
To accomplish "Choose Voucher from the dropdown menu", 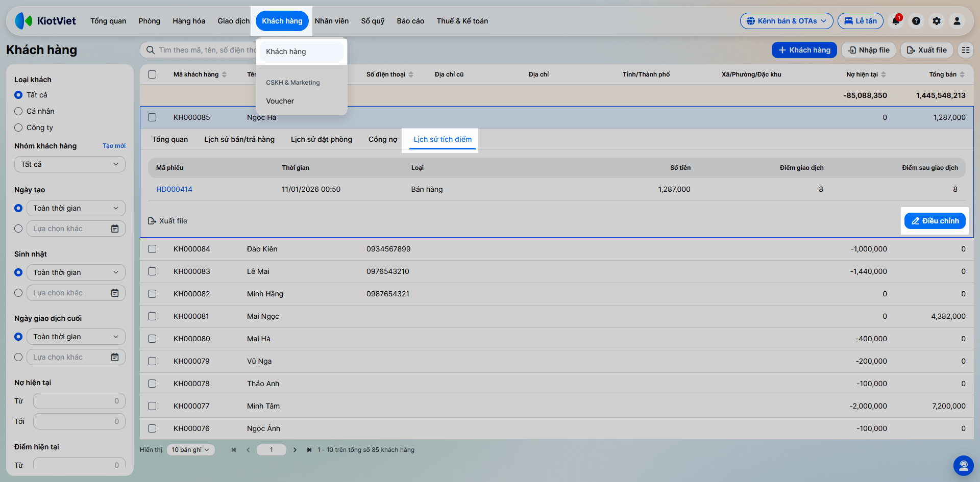I will [x=302, y=101].
